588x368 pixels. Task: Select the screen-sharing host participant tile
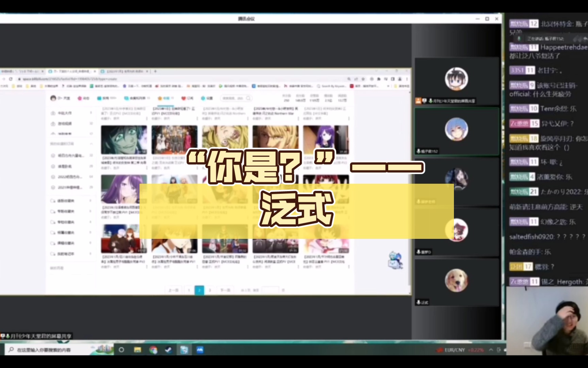[457, 81]
